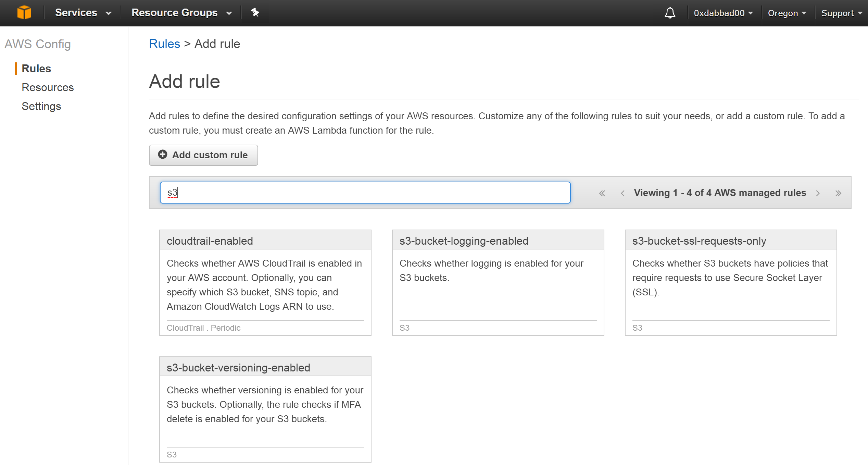The image size is (868, 465).
Task: Click the 'CloudTrail . Periodic' footer text
Action: [x=203, y=328]
